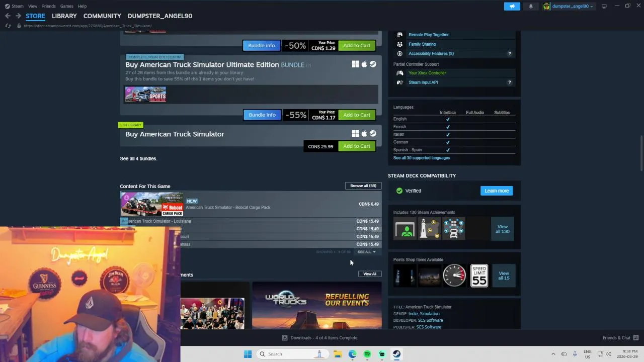Open Microsoft Edge from the taskbar
Image resolution: width=644 pixels, height=362 pixels.
(x=353, y=354)
